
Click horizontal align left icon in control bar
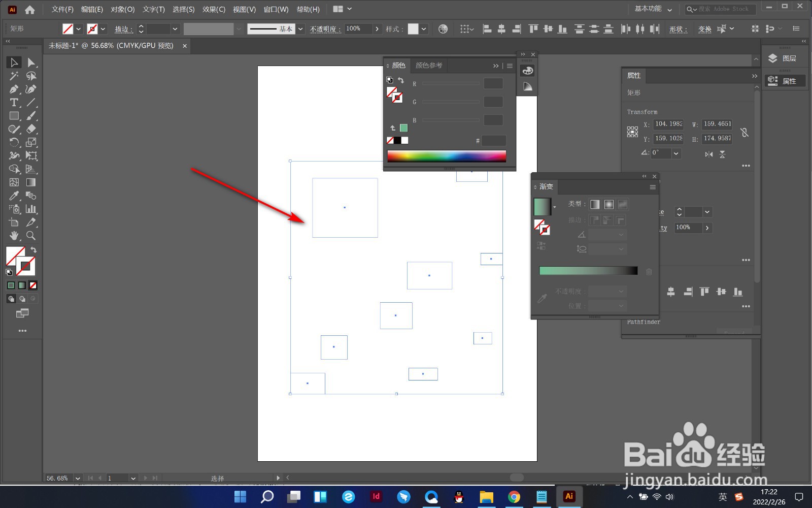[487, 29]
